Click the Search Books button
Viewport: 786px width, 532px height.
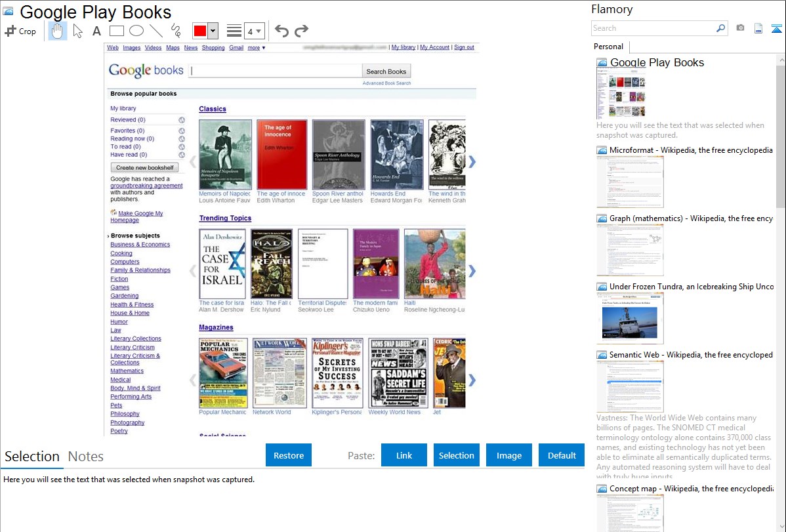(x=386, y=72)
